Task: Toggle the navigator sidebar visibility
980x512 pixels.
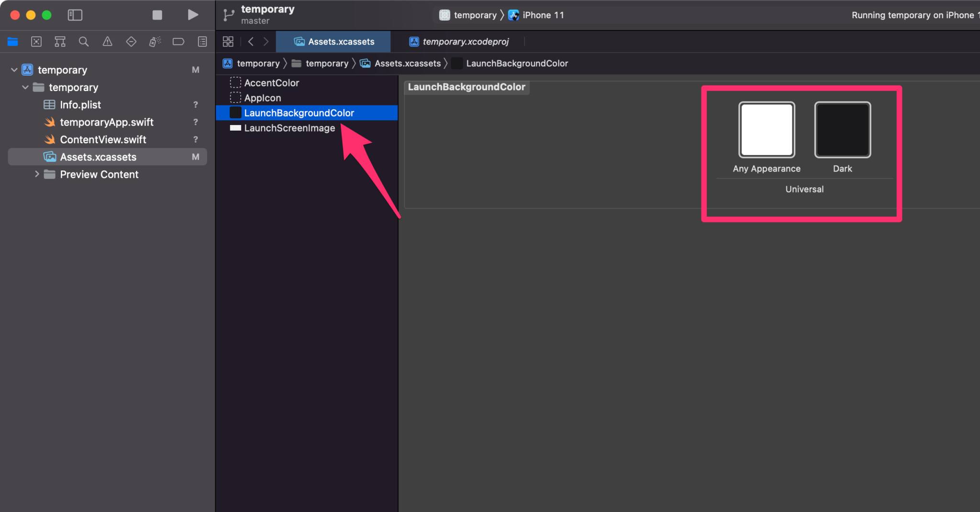Action: [75, 15]
